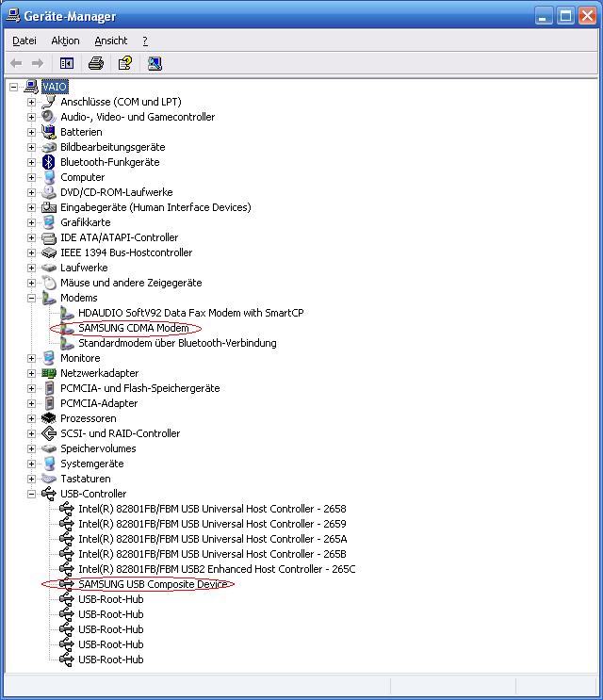Screen dimensions: 603x700
Task: Click the Grafikkarte category icon
Action: (49, 222)
